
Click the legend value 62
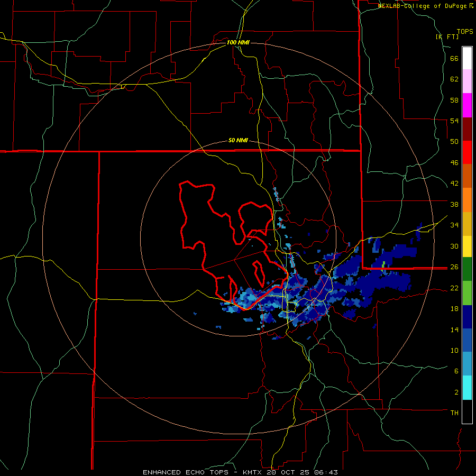[454, 79]
